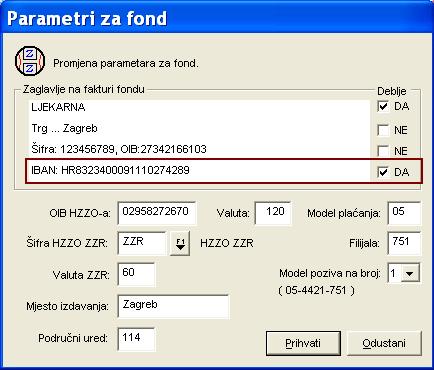Open the F1 lookup for Šifra HZZO ZZR
434x370 pixels.
click(x=180, y=244)
